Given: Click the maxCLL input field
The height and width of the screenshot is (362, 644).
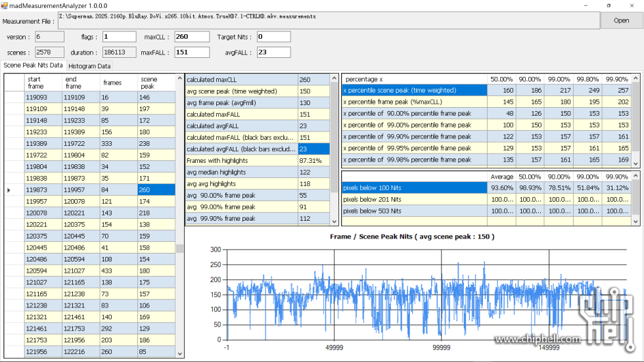Looking at the screenshot, I should click(191, 37).
